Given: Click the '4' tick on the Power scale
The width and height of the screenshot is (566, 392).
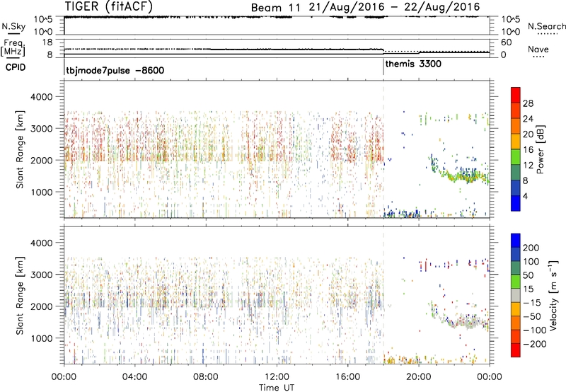Looking at the screenshot, I should point(525,196).
